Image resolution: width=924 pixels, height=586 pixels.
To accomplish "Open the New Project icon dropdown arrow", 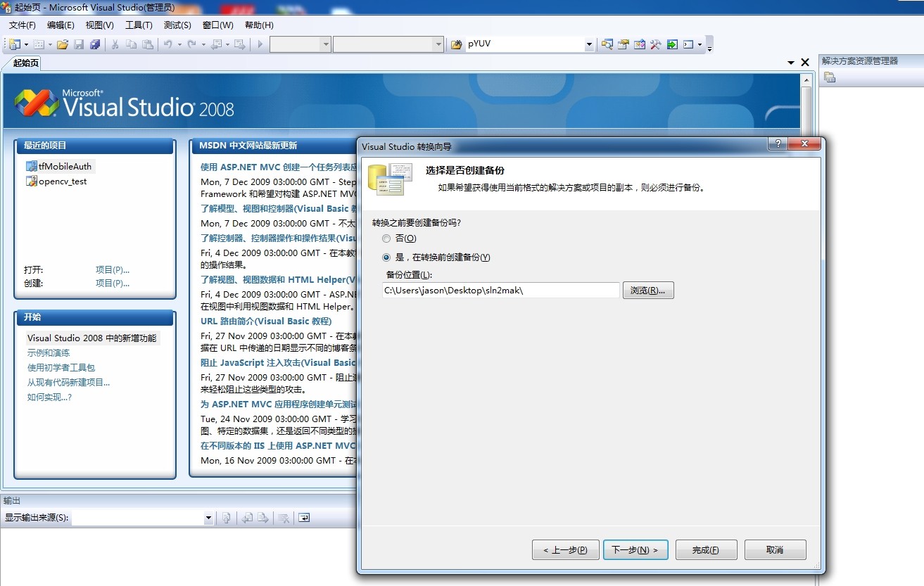I will [25, 44].
